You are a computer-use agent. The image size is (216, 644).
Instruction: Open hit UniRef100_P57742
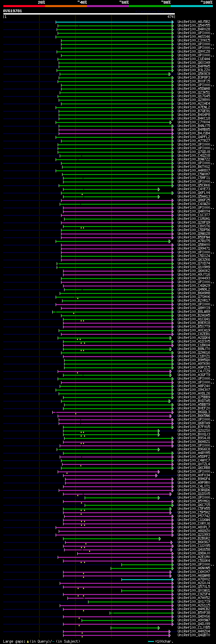194,516
